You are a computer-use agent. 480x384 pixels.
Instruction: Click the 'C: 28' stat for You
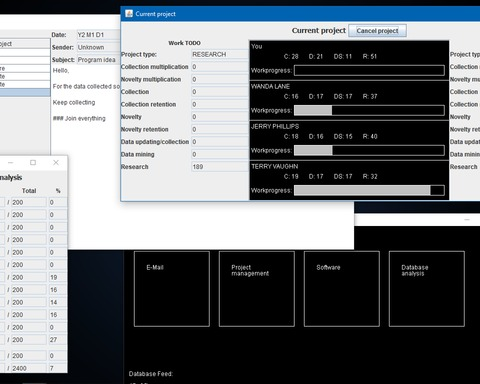coord(291,56)
